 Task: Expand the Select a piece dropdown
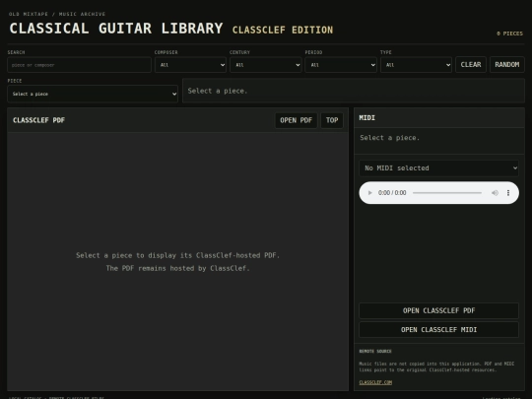(93, 94)
